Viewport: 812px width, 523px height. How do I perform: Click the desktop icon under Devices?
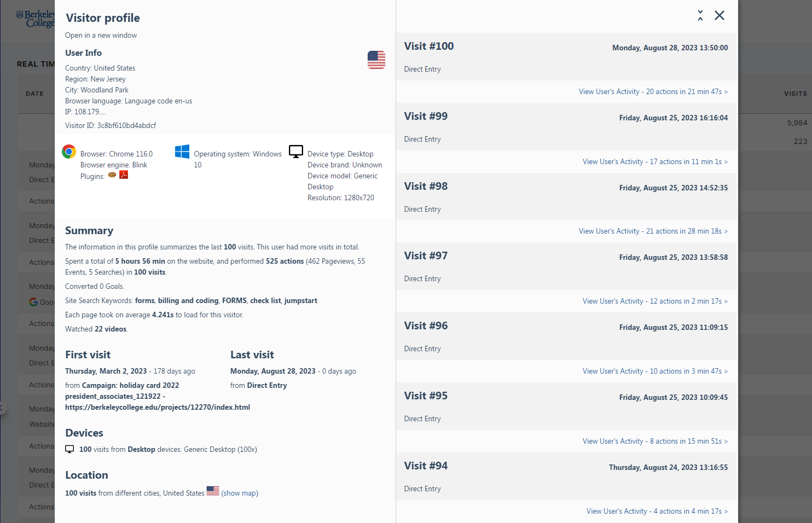(69, 449)
